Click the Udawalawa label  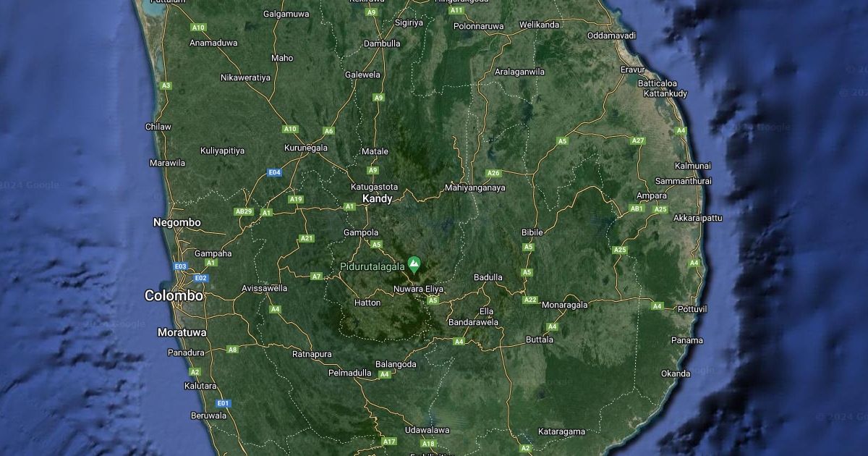click(427, 429)
